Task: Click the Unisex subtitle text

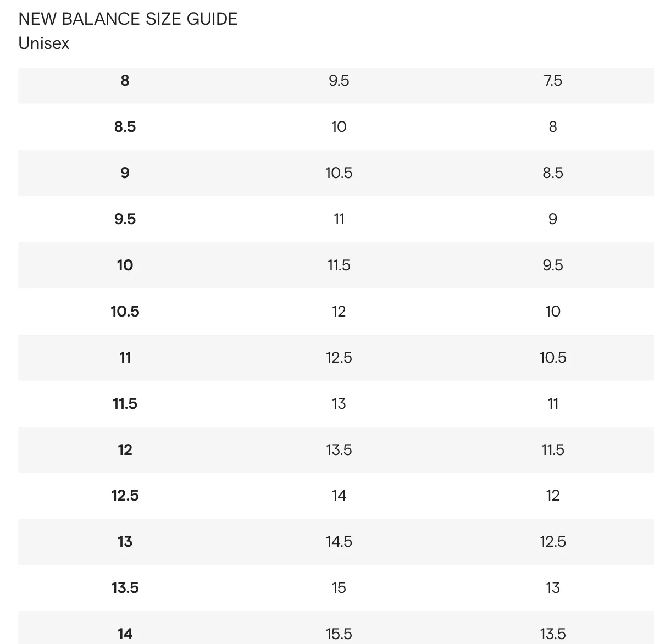Action: pyautogui.click(x=44, y=43)
